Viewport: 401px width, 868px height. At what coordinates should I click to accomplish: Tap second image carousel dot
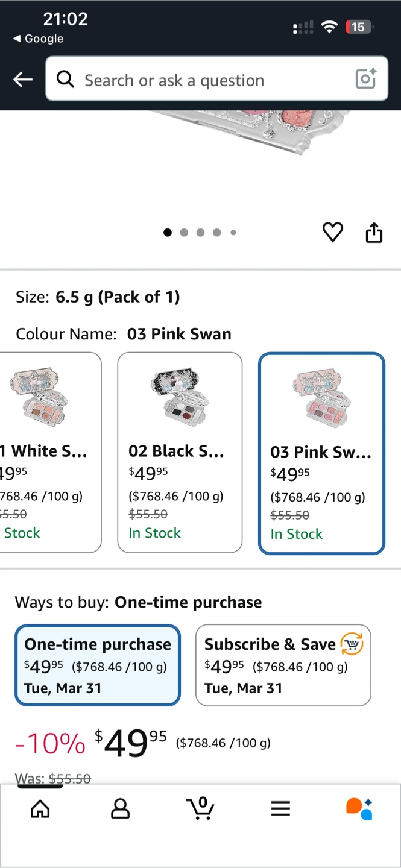184,233
